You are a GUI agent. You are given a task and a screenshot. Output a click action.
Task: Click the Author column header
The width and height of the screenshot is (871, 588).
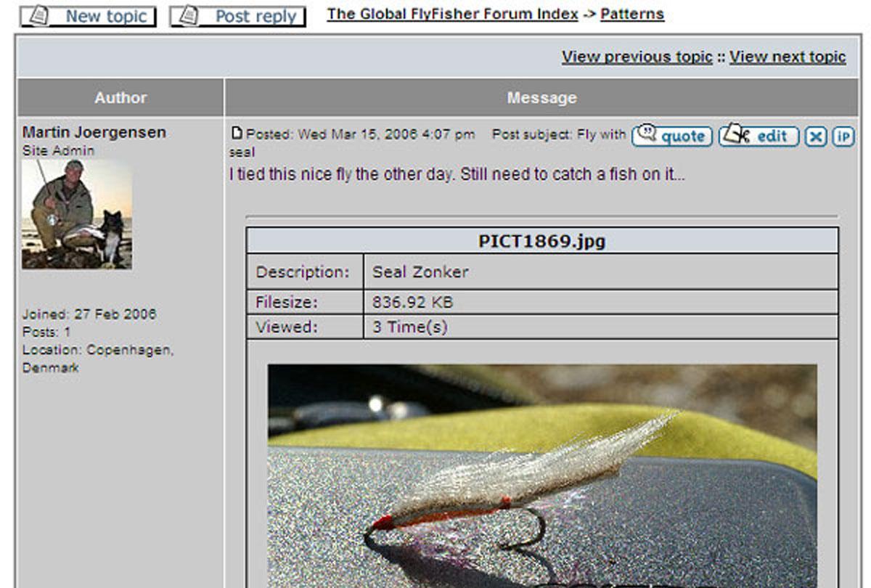(120, 97)
